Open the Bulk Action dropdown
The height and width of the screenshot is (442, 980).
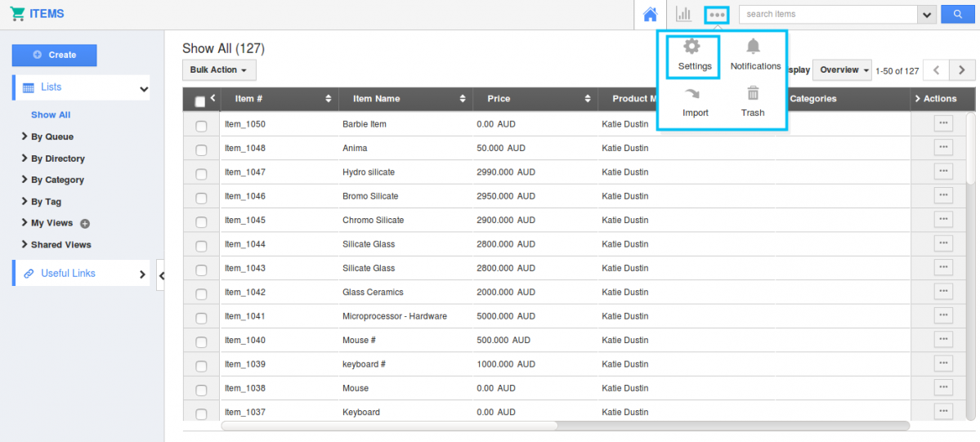[x=218, y=70]
